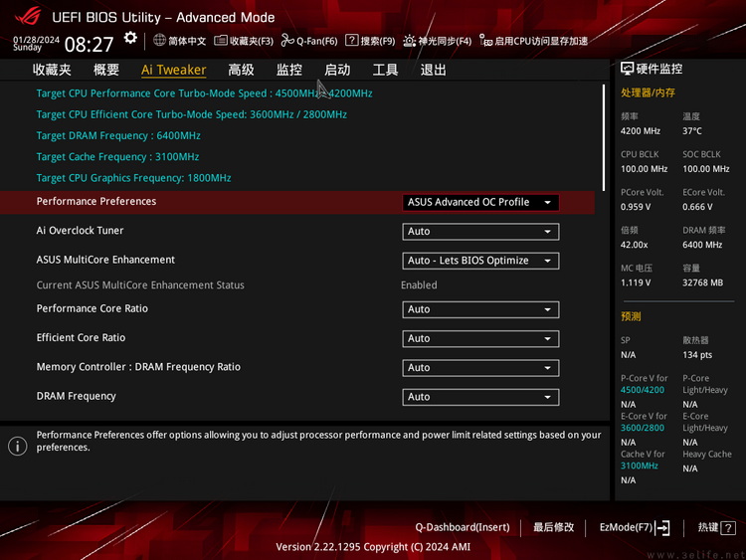
Task: Click the ROG logo icon
Action: [28, 17]
